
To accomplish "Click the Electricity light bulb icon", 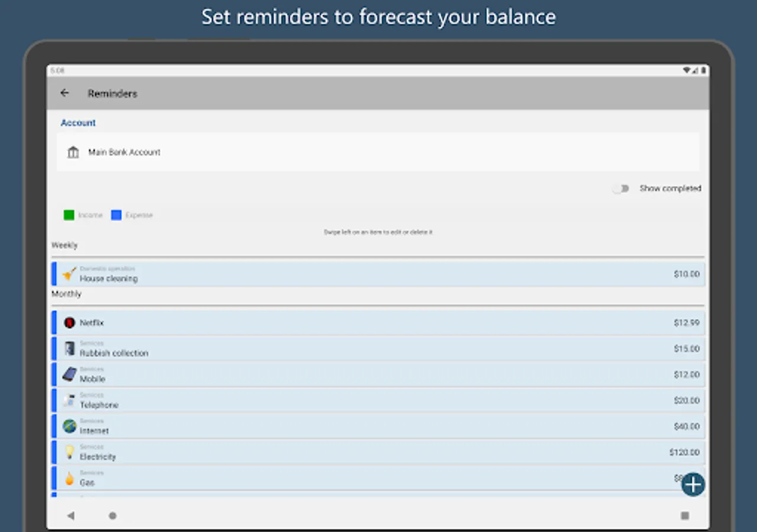I will coord(69,452).
